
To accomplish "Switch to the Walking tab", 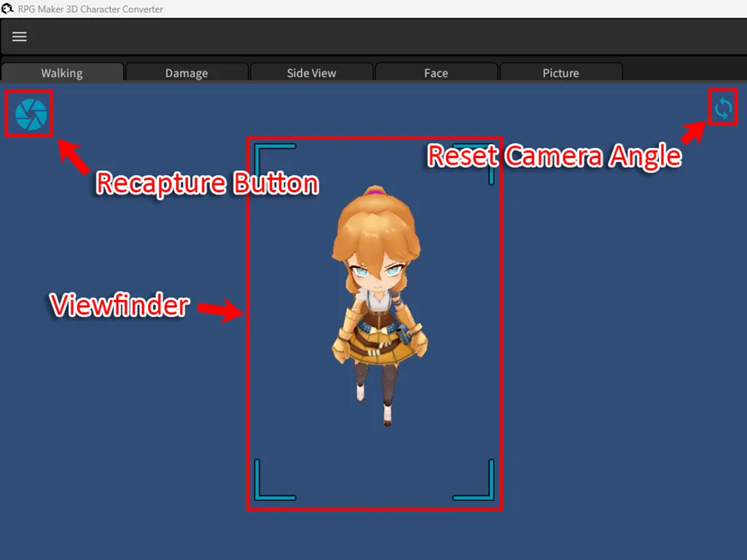I will point(62,73).
